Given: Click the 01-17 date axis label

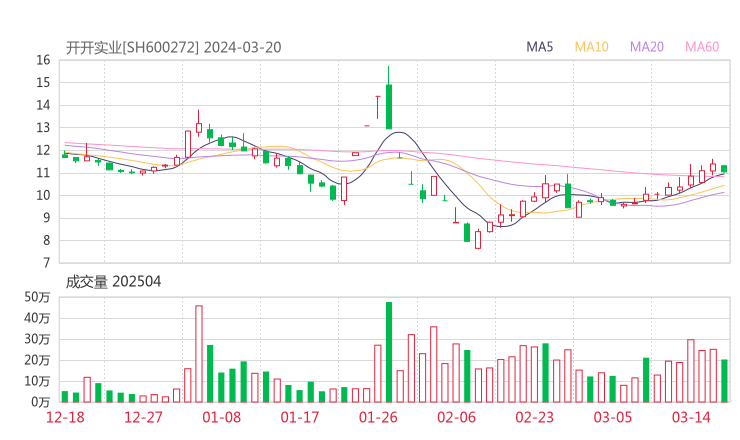Looking at the screenshot, I should [300, 417].
